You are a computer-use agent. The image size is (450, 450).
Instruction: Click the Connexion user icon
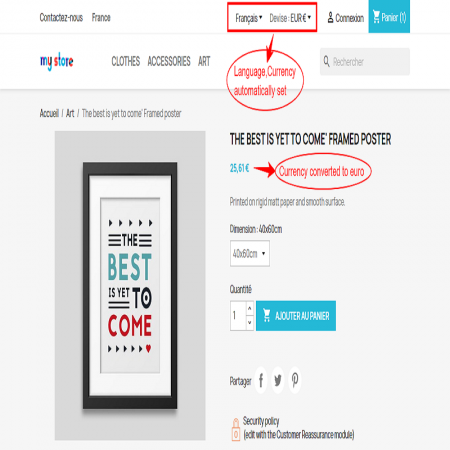pyautogui.click(x=330, y=17)
